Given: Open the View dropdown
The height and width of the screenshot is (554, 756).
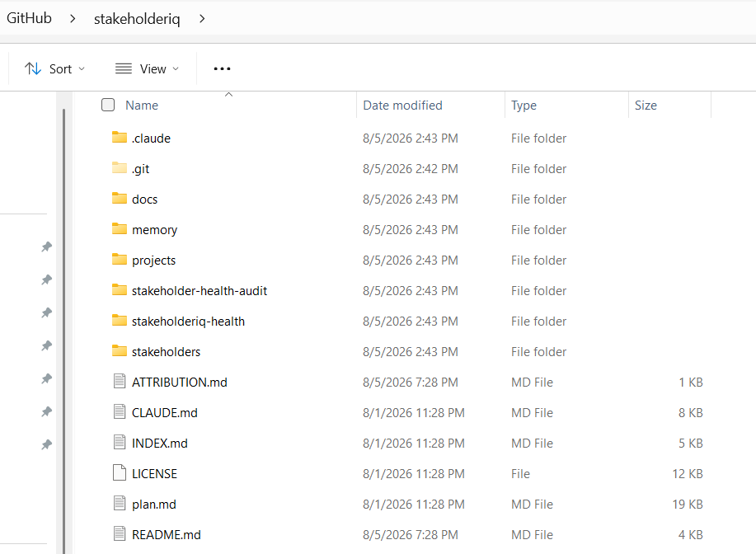Looking at the screenshot, I should tap(147, 69).
